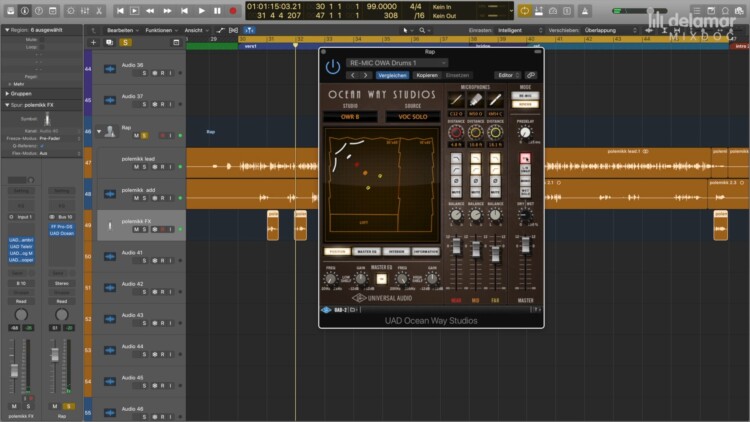Show the Automation curve icon
Screen dimensions: 750x422
pyautogui.click(x=220, y=30)
